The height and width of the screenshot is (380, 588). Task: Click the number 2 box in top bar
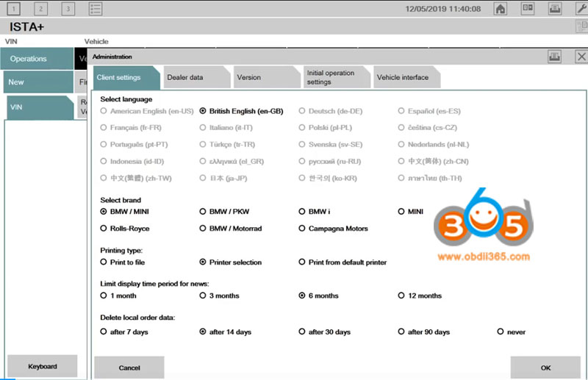[x=40, y=9]
